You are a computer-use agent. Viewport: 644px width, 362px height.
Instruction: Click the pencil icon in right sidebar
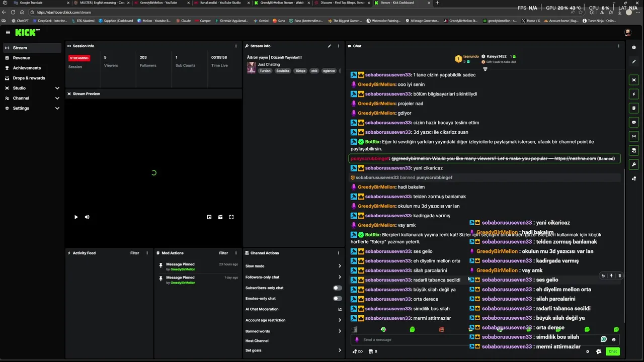coord(634,61)
